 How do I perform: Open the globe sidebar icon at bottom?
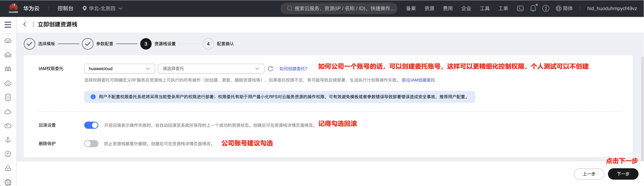(8, 182)
